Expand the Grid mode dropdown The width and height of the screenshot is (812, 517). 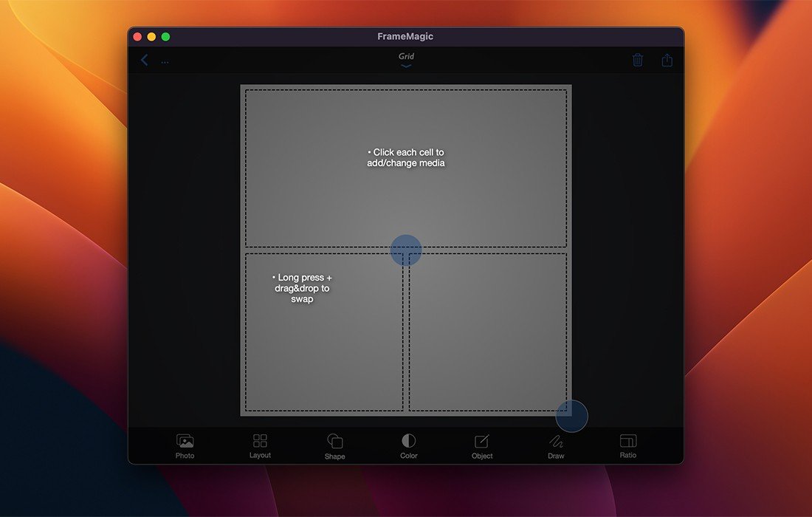pyautogui.click(x=406, y=61)
